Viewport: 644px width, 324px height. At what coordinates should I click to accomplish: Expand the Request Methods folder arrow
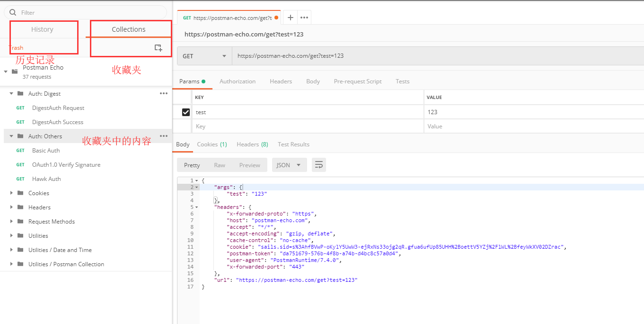point(11,221)
